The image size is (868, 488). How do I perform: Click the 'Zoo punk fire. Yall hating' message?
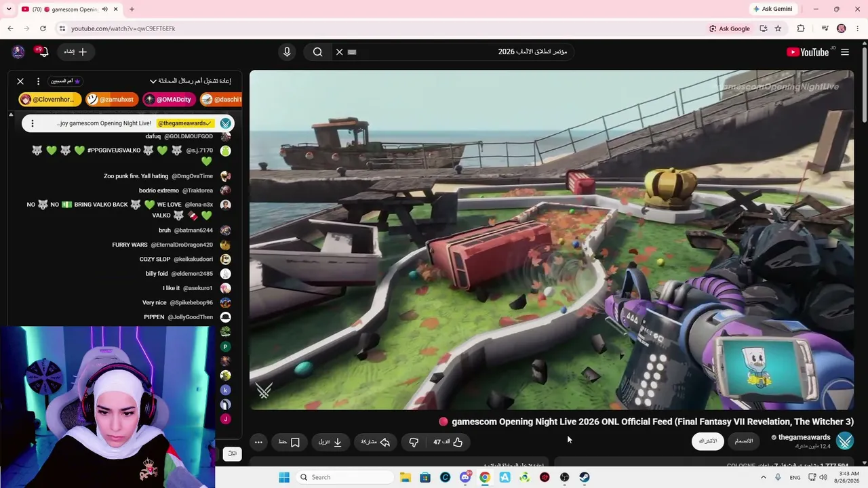[x=136, y=176]
